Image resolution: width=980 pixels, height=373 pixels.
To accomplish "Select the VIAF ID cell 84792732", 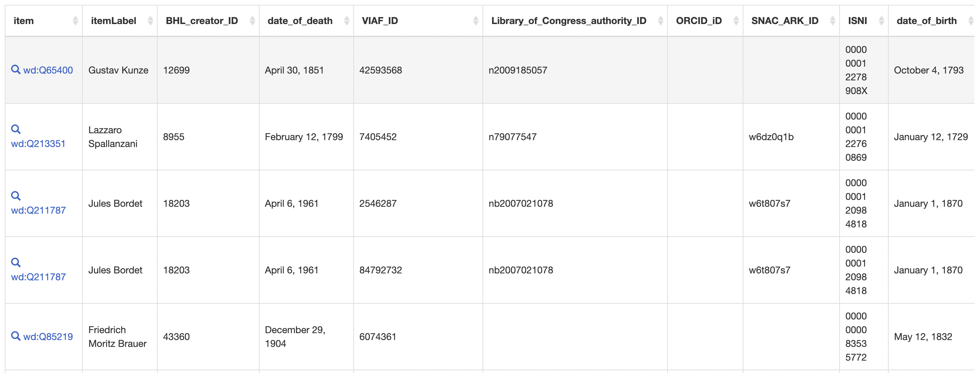I will coord(380,270).
